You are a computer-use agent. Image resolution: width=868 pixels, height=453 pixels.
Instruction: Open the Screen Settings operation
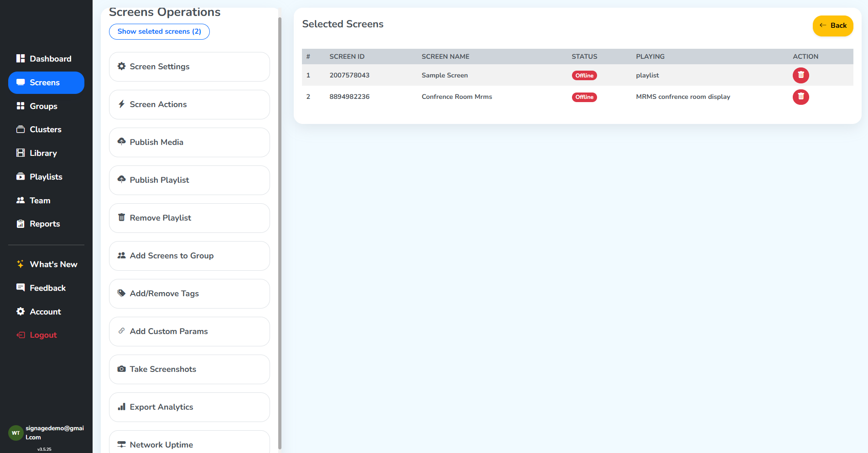pyautogui.click(x=189, y=67)
